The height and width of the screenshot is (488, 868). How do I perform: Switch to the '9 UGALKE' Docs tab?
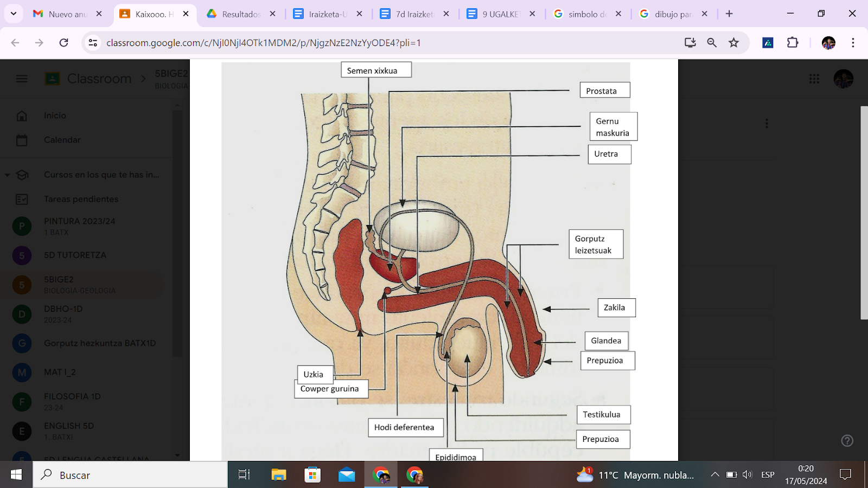click(x=501, y=14)
